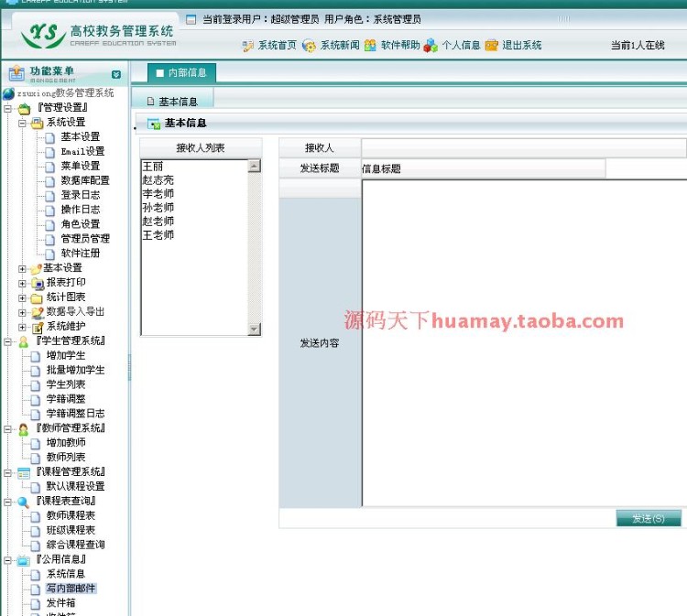Click the page icon next to 发件箱
Viewport: 687px width, 616px height.
36,604
